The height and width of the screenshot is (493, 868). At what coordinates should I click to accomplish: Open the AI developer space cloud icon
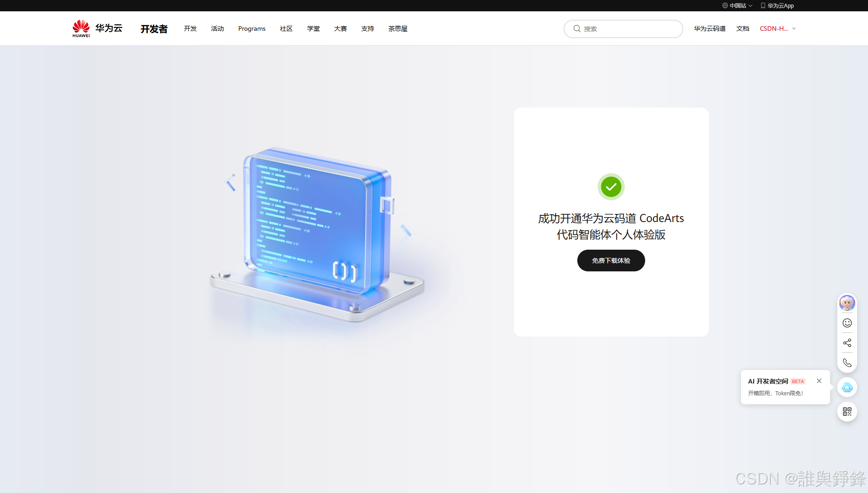847,387
